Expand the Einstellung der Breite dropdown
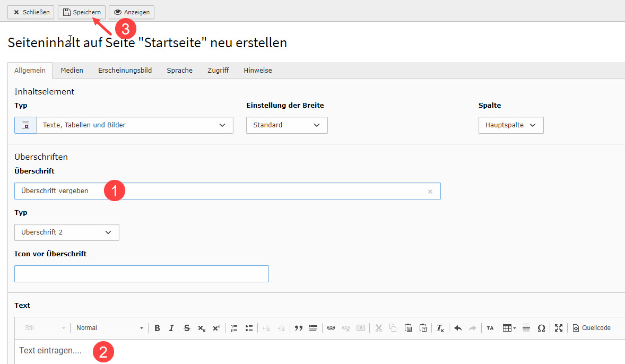 tap(287, 125)
